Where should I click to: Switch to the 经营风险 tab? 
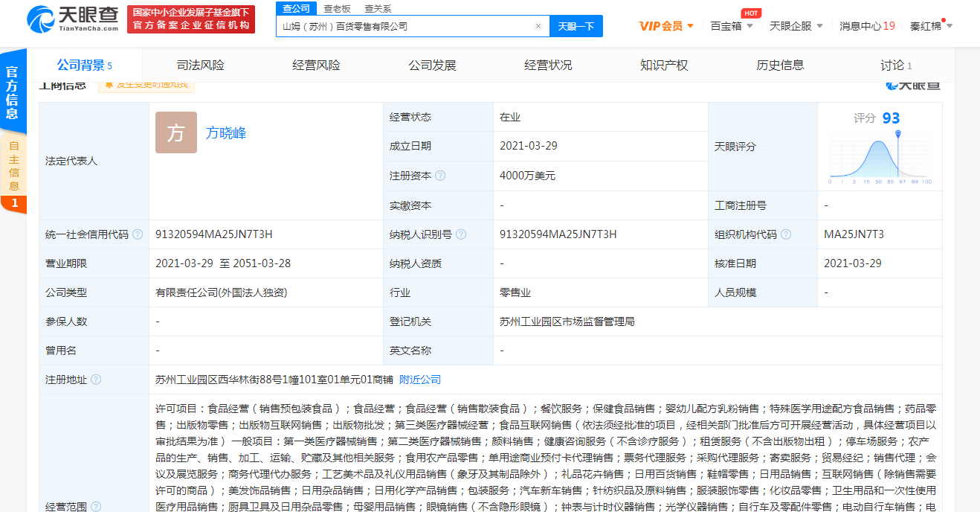[x=316, y=65]
